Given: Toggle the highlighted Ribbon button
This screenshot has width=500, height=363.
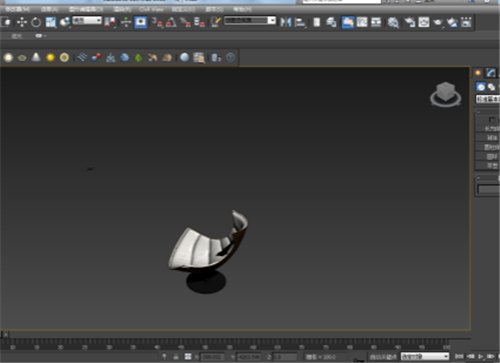Looking at the screenshot, I should (x=348, y=22).
